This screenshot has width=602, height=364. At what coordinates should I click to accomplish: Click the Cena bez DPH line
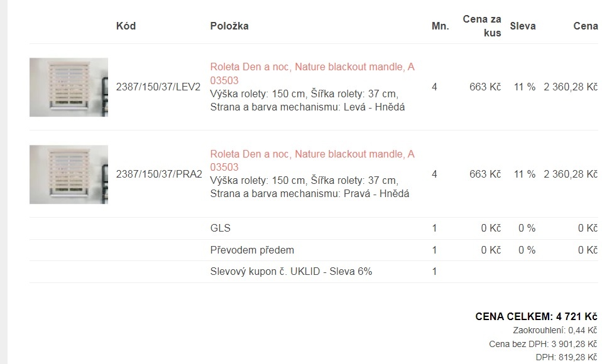(x=543, y=344)
